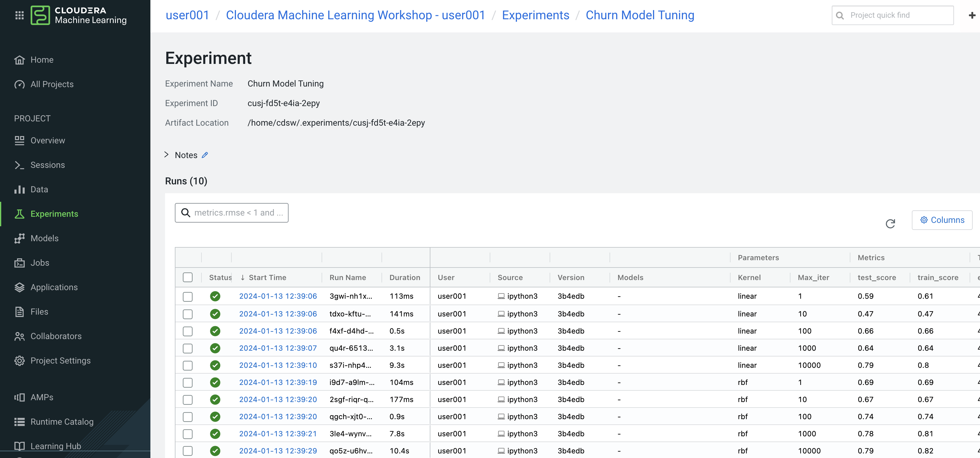Select checkbox for run s37i-nhp4

coord(188,365)
